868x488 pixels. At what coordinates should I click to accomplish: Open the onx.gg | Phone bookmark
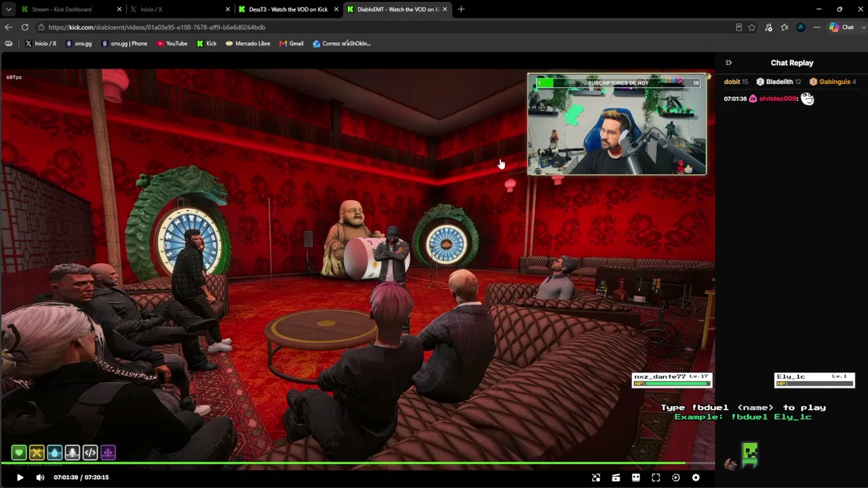point(125,43)
